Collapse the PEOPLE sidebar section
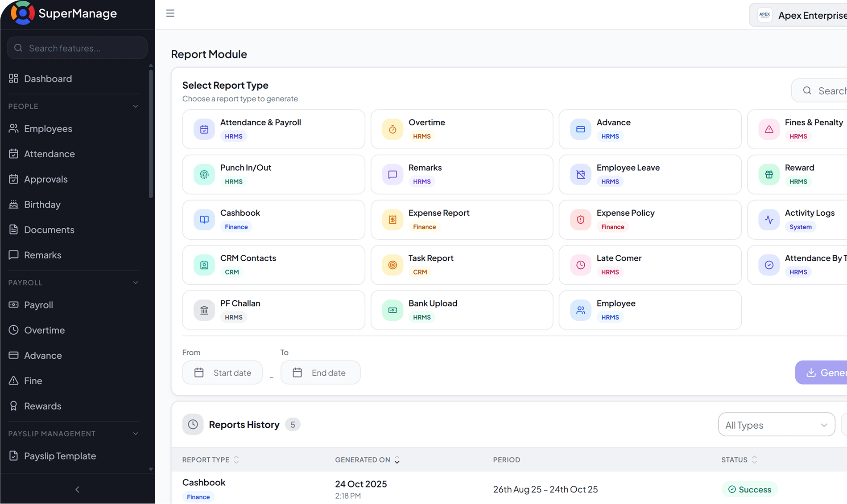The image size is (847, 504). pyautogui.click(x=136, y=107)
